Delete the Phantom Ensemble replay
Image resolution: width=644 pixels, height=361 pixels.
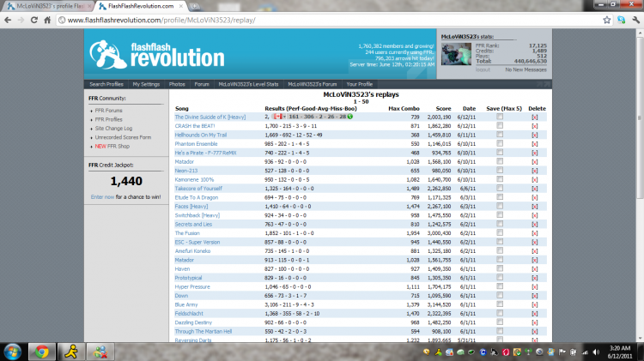point(534,144)
